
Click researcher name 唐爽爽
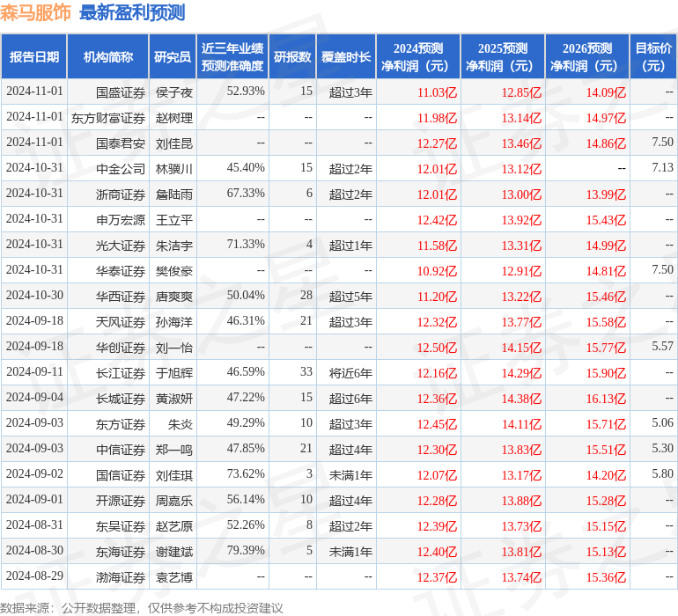[x=174, y=296]
